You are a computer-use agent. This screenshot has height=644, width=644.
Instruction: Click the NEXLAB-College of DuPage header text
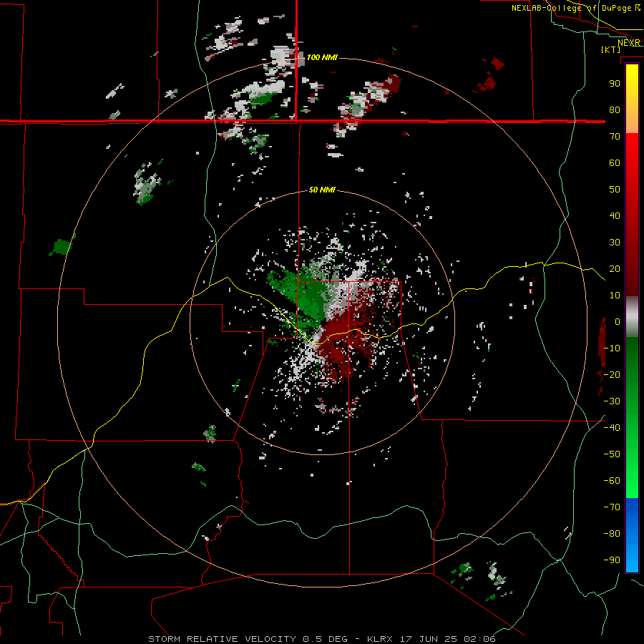[572, 8]
